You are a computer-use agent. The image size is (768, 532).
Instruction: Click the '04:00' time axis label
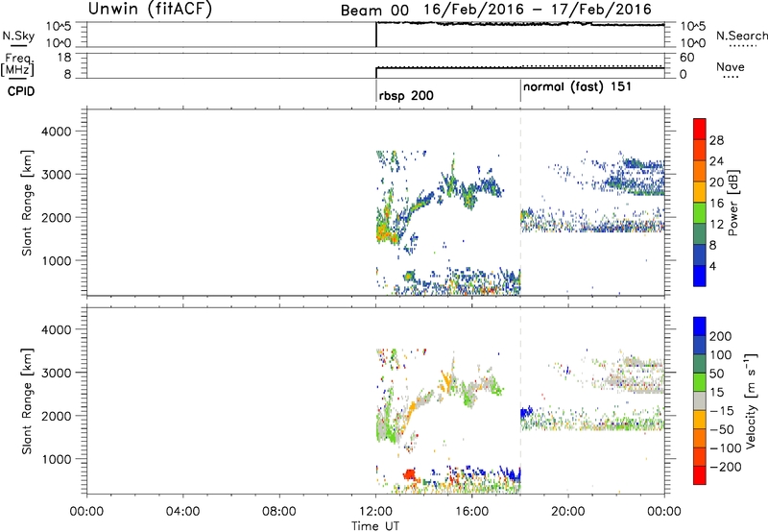point(182,512)
